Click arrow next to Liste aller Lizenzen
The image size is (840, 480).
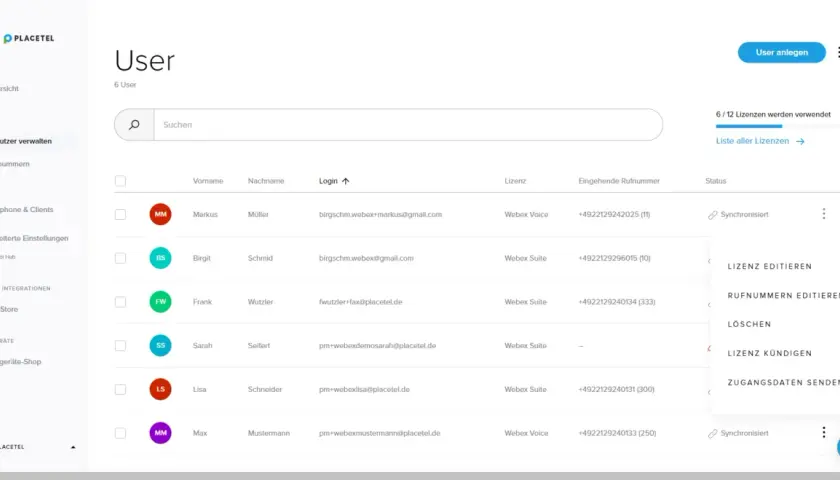point(800,141)
